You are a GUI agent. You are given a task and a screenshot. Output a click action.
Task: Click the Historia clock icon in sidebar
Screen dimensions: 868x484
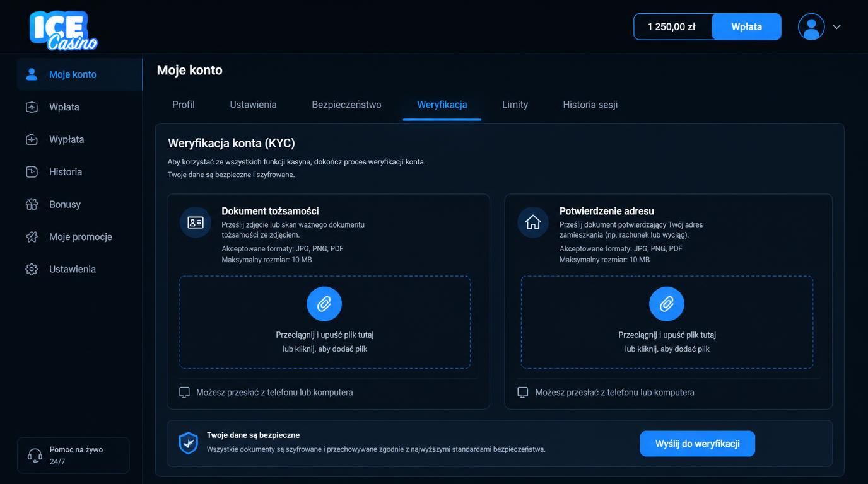coord(32,172)
